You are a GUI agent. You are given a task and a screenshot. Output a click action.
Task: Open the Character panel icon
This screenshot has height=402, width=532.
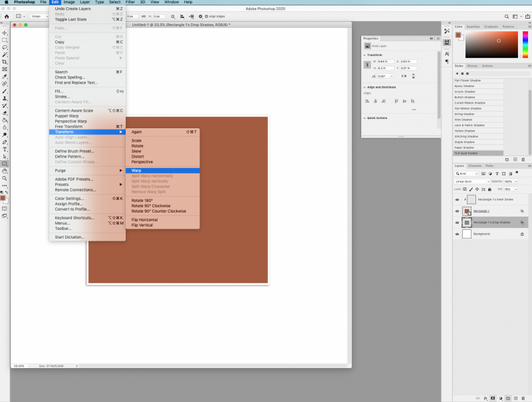pos(447,54)
